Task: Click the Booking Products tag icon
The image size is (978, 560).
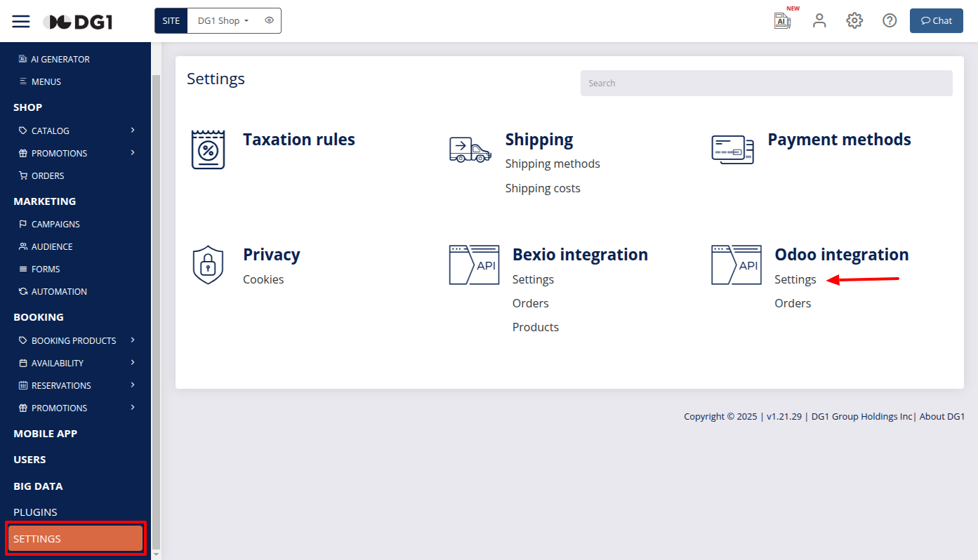Action: click(x=23, y=340)
